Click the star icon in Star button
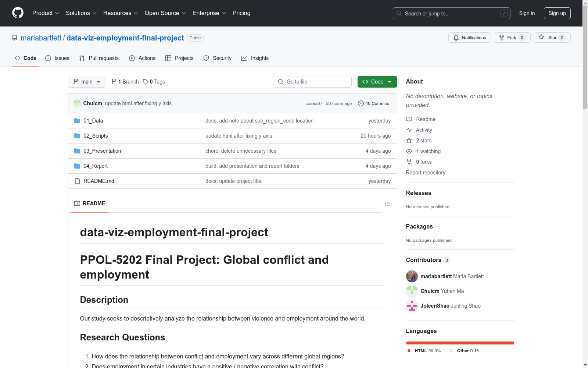The image size is (588, 368). (x=541, y=37)
